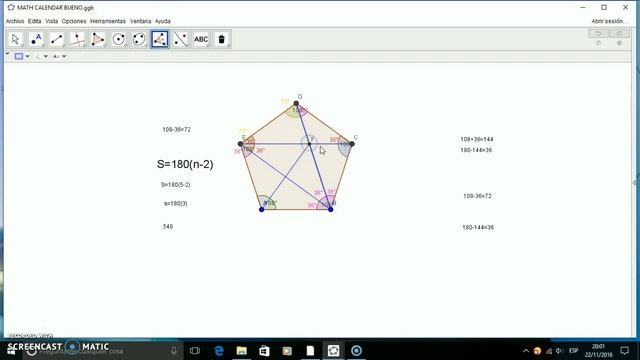Open the Vista menu

[51, 21]
